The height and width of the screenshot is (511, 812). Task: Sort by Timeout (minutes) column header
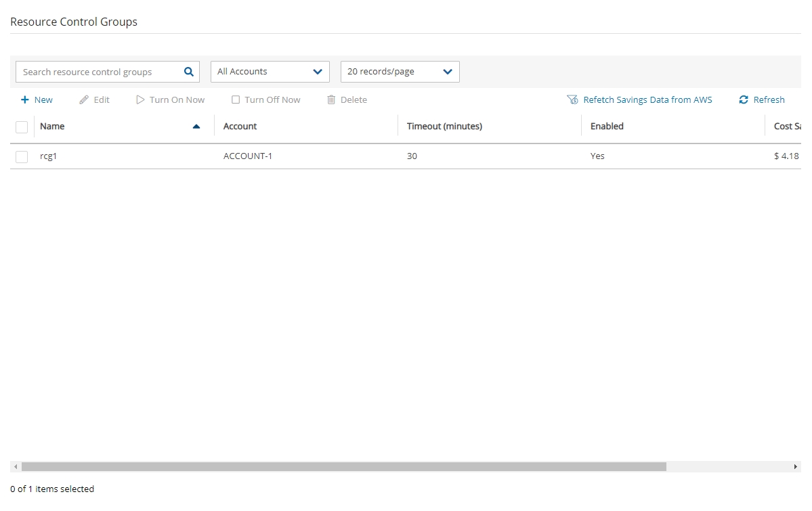coord(444,127)
